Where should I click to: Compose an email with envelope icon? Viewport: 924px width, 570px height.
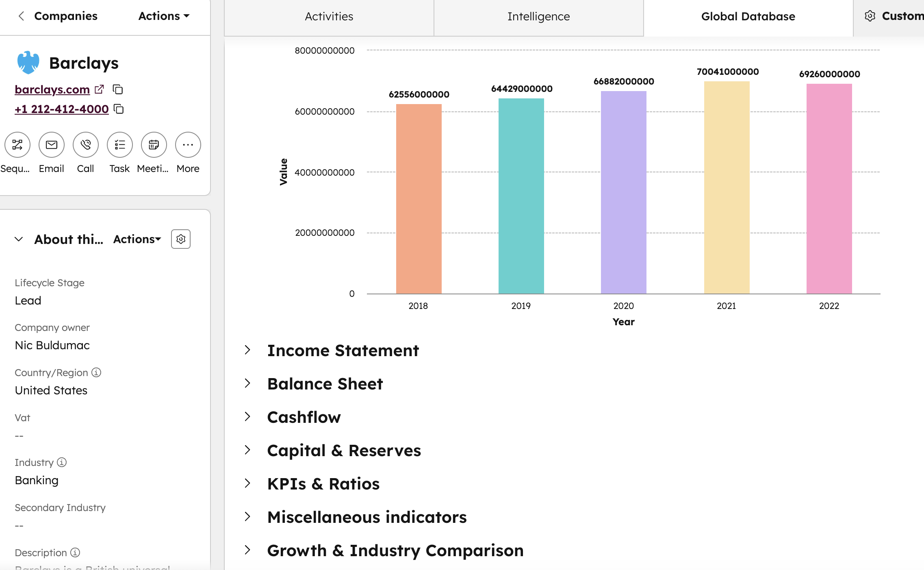click(x=52, y=145)
